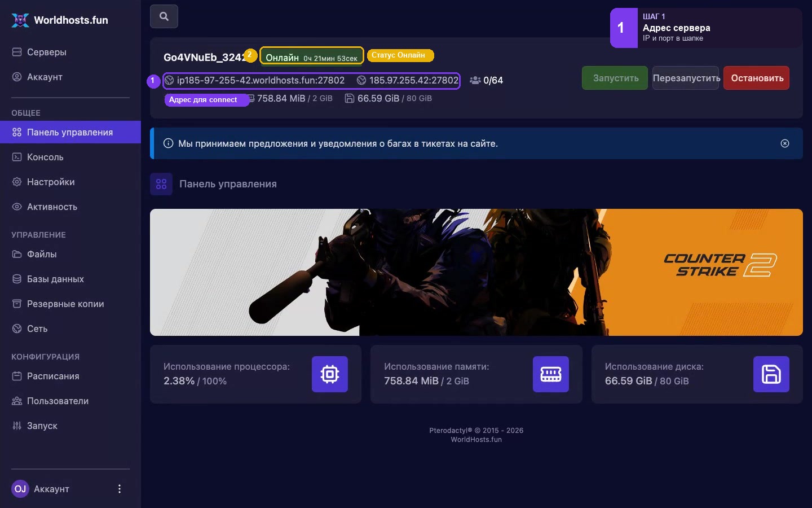Click the info icon in the notice

coord(168,143)
